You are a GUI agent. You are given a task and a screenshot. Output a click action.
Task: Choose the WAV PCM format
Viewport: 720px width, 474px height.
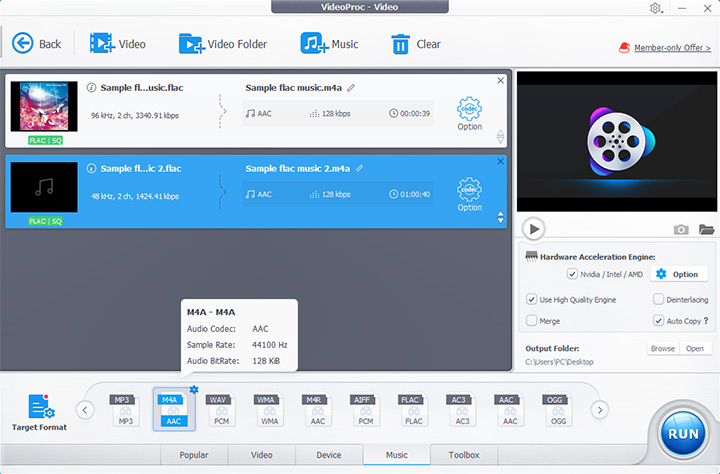(x=220, y=410)
